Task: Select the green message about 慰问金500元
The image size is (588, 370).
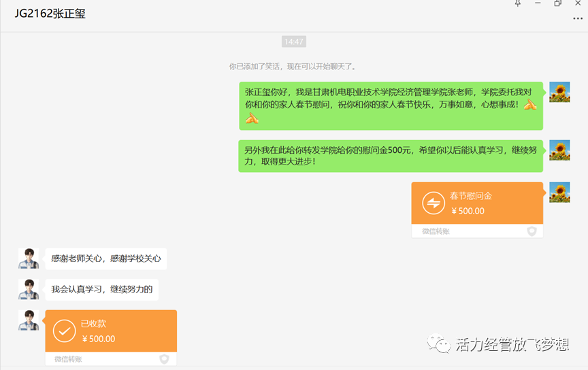Action: (x=391, y=156)
